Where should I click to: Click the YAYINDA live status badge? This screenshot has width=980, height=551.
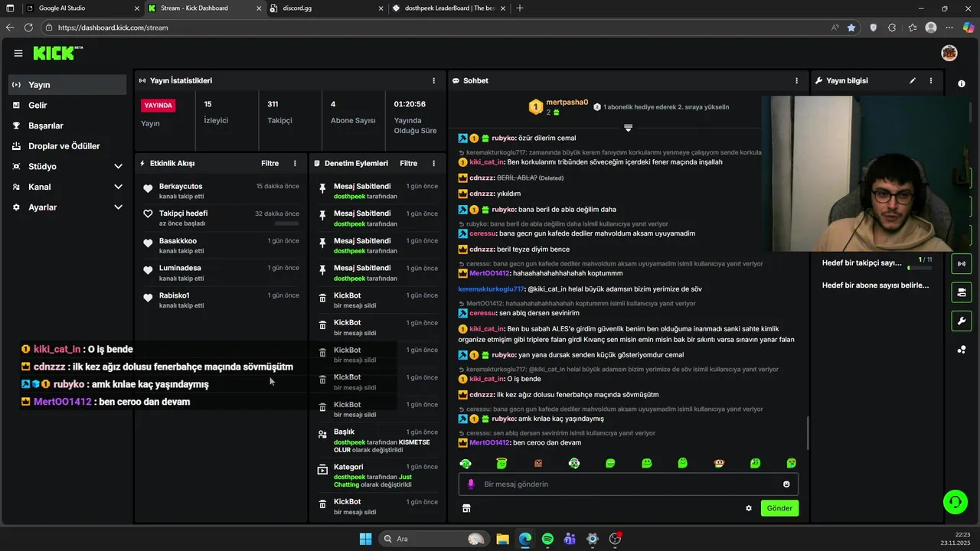coord(158,106)
